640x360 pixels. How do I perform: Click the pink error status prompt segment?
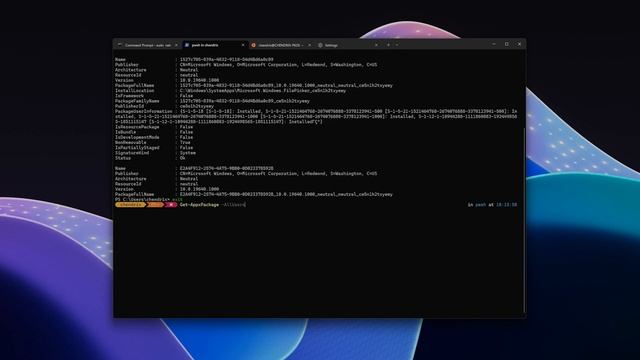(x=171, y=205)
